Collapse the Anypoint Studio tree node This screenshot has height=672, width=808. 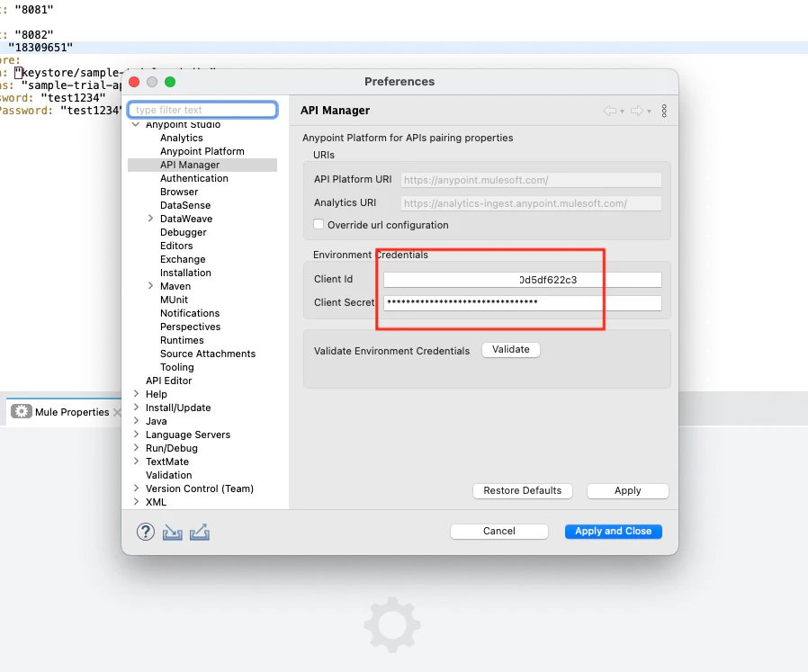pos(136,124)
